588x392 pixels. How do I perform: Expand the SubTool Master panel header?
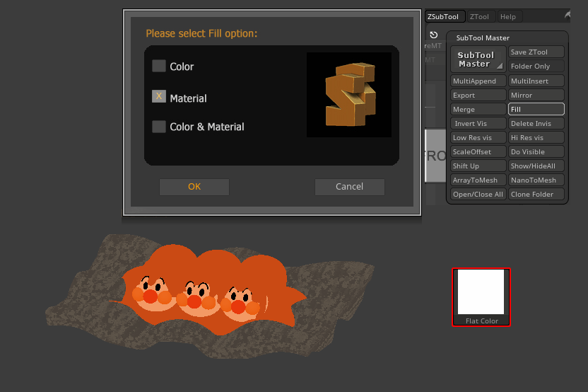[x=483, y=38]
